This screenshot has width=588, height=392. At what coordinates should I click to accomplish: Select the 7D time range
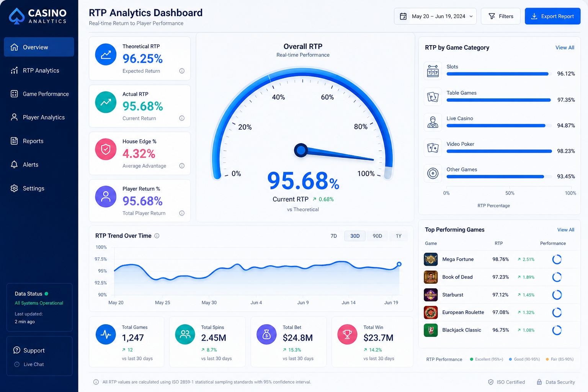click(x=334, y=236)
